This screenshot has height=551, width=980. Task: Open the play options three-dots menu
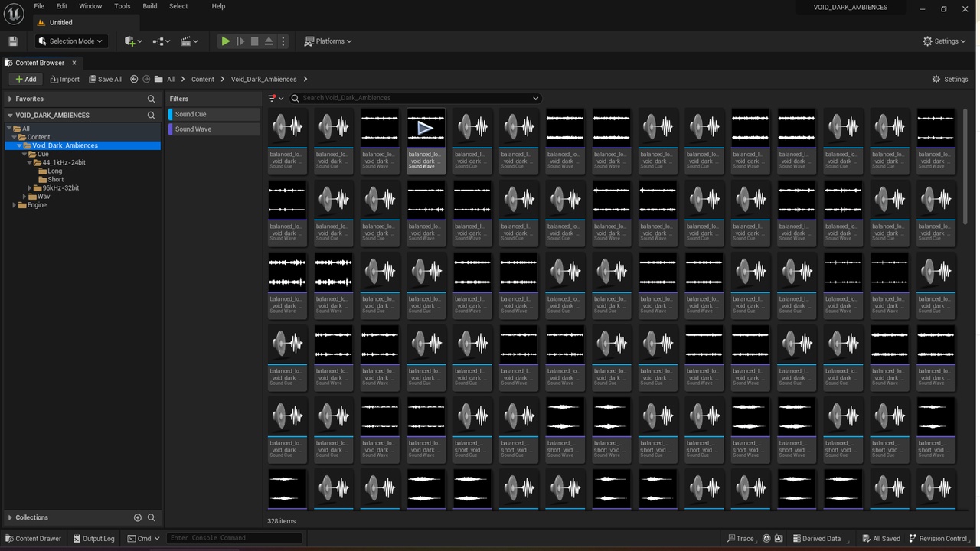point(283,41)
